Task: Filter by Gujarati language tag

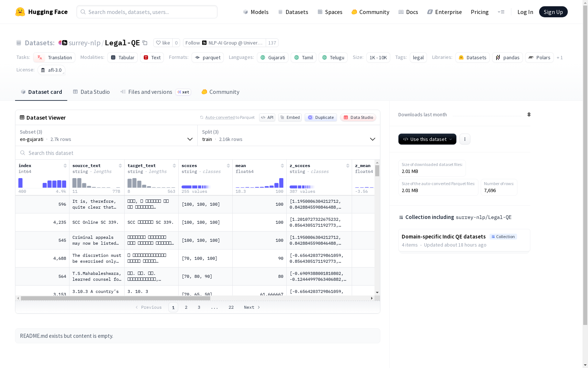Action: coord(273,57)
